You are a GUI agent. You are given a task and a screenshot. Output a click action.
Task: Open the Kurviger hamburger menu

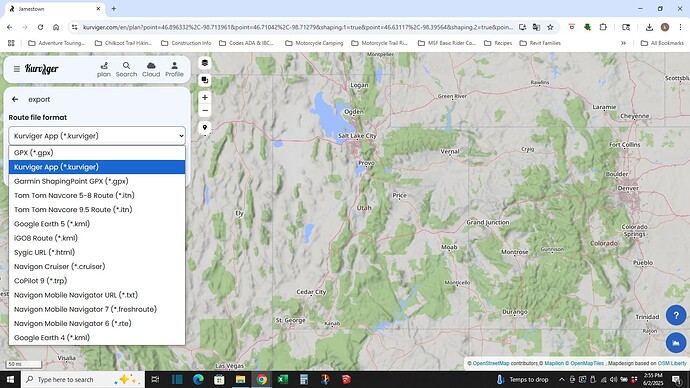pyautogui.click(x=17, y=69)
